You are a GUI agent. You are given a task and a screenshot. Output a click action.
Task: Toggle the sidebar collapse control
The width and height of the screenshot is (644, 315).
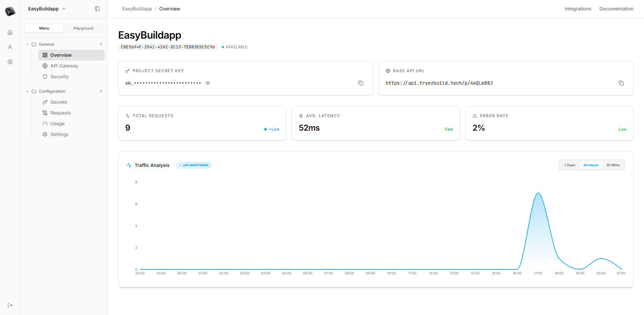(97, 9)
